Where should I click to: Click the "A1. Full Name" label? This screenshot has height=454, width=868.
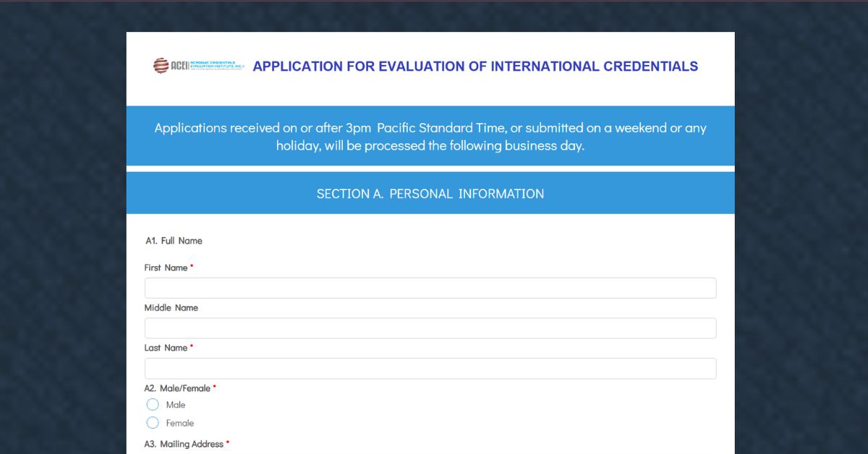(x=174, y=241)
